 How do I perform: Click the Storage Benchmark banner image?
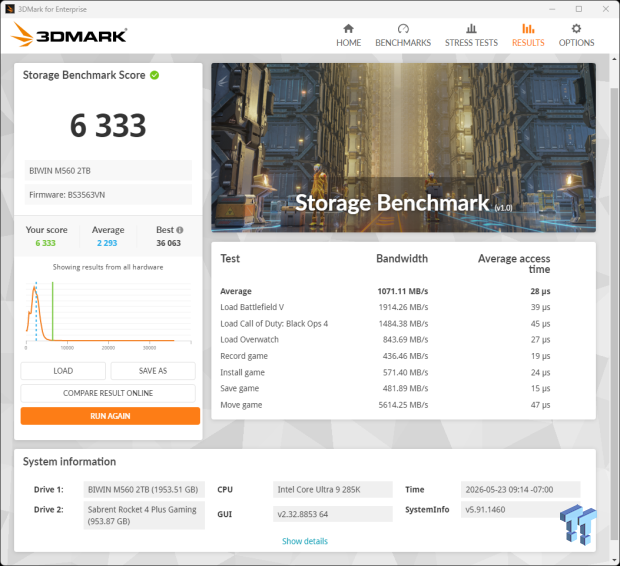[x=403, y=148]
